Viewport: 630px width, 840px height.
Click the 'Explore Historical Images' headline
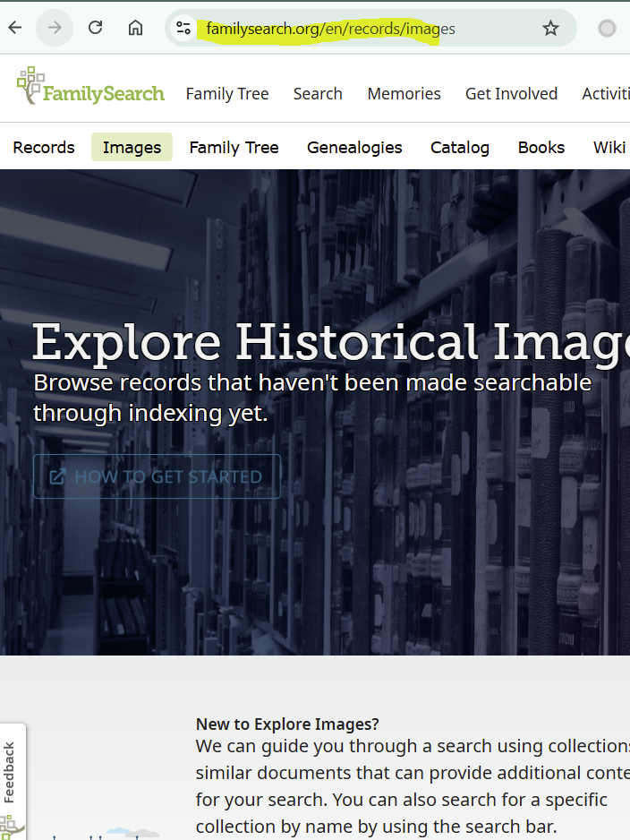coord(331,343)
